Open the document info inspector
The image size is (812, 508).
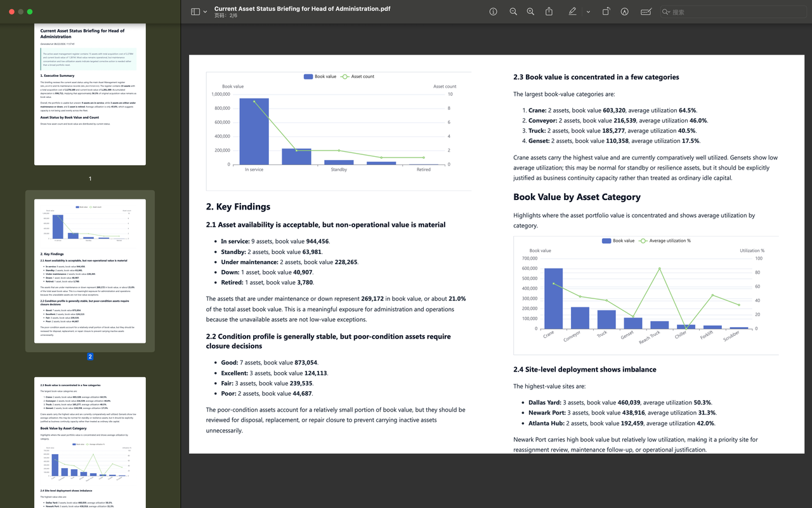[x=494, y=11]
